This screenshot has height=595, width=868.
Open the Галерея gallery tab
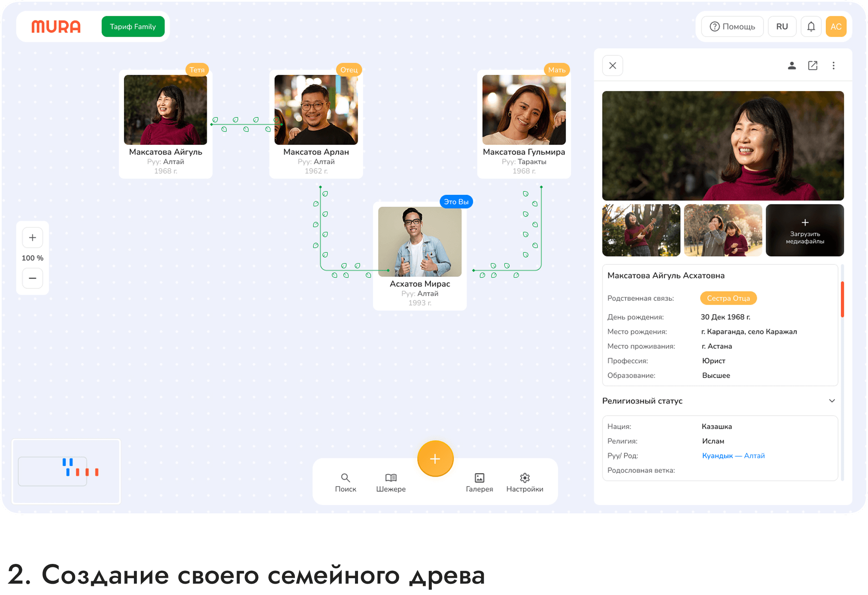click(479, 482)
